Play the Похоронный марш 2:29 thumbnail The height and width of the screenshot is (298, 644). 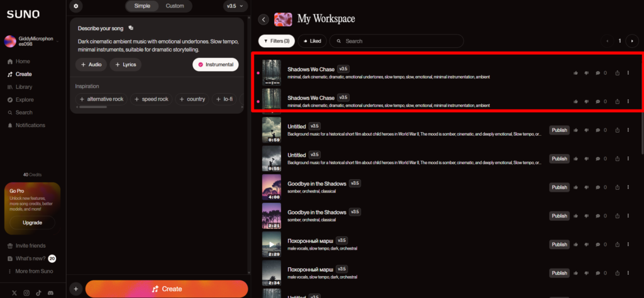coord(272,244)
